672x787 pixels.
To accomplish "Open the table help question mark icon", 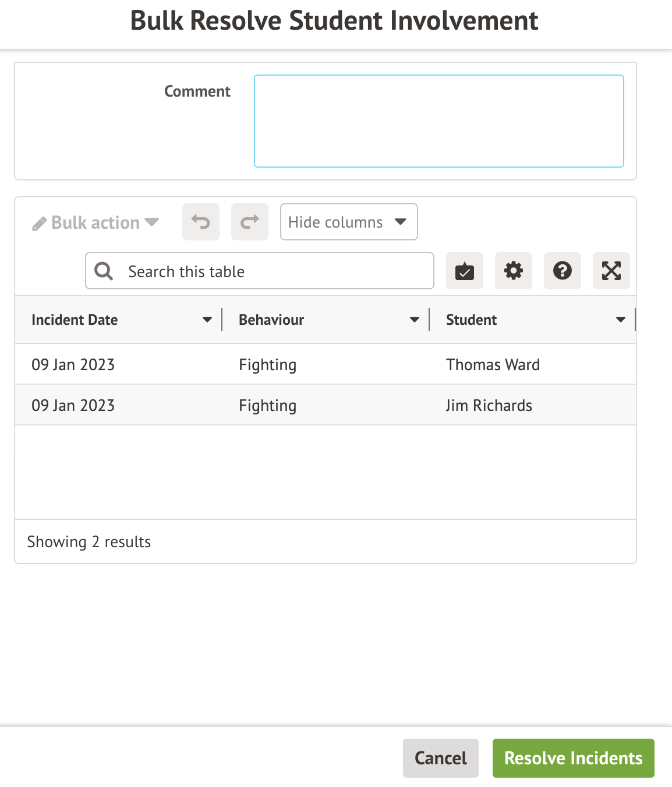I will [562, 271].
